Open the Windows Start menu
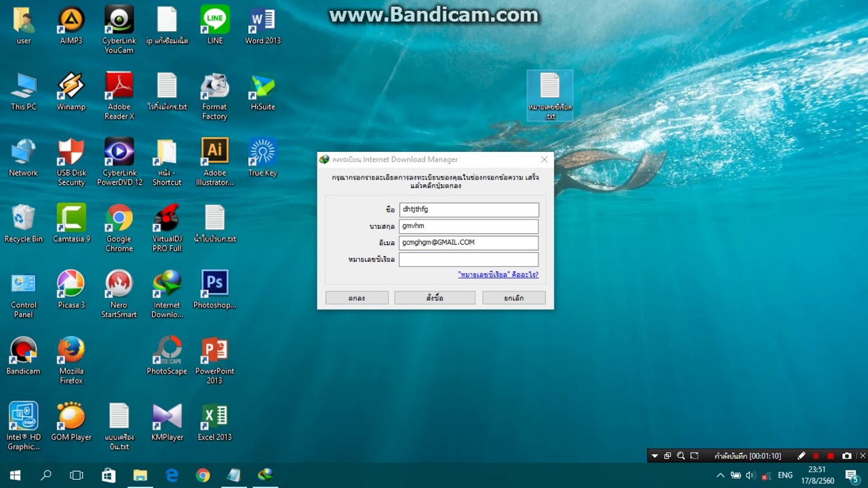This screenshot has height=488, width=868. (x=15, y=475)
